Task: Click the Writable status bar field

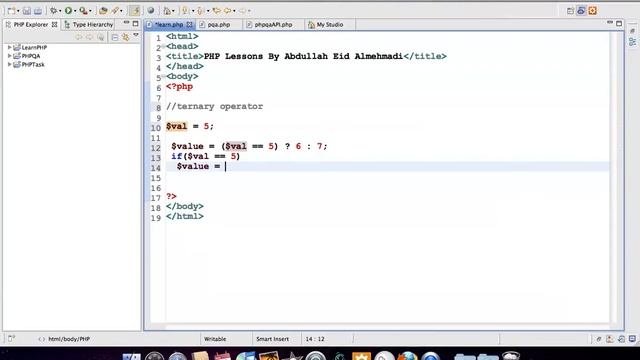Action: (x=215, y=339)
